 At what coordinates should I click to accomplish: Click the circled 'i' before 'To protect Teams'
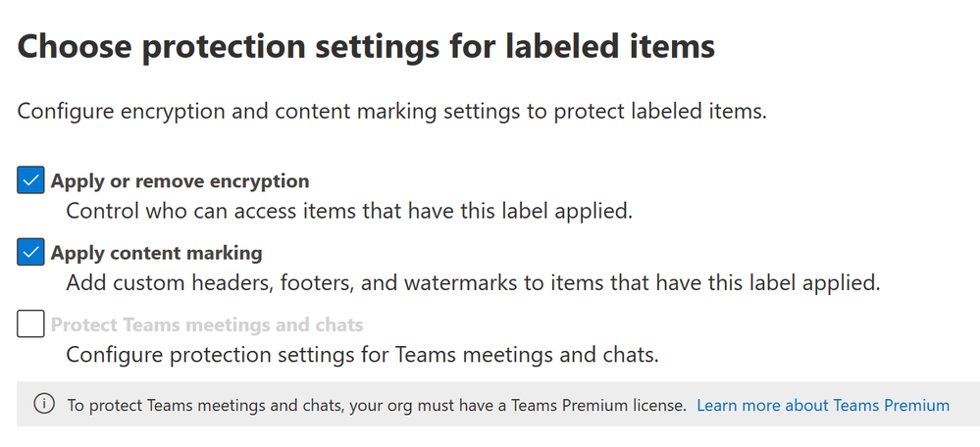pos(44,404)
